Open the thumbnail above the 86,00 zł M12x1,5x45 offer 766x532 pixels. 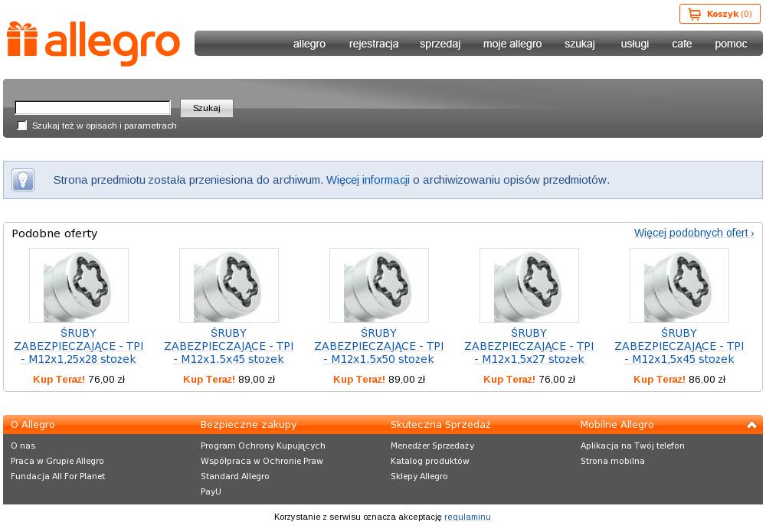tap(679, 286)
